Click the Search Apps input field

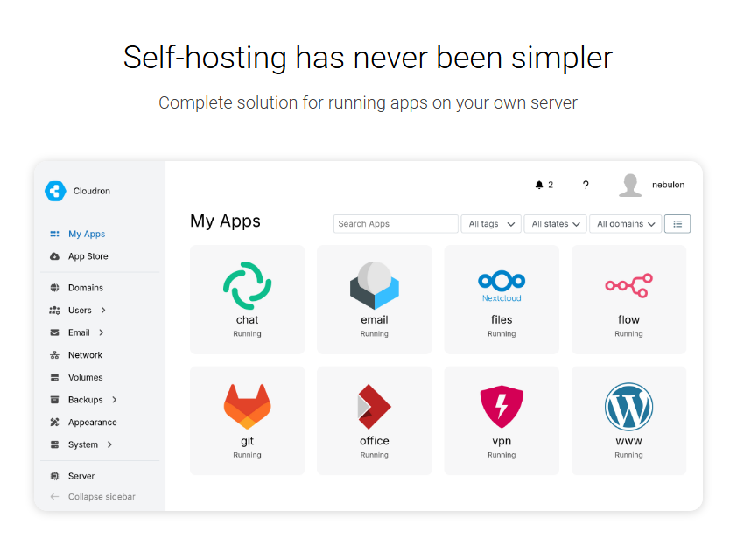(396, 224)
